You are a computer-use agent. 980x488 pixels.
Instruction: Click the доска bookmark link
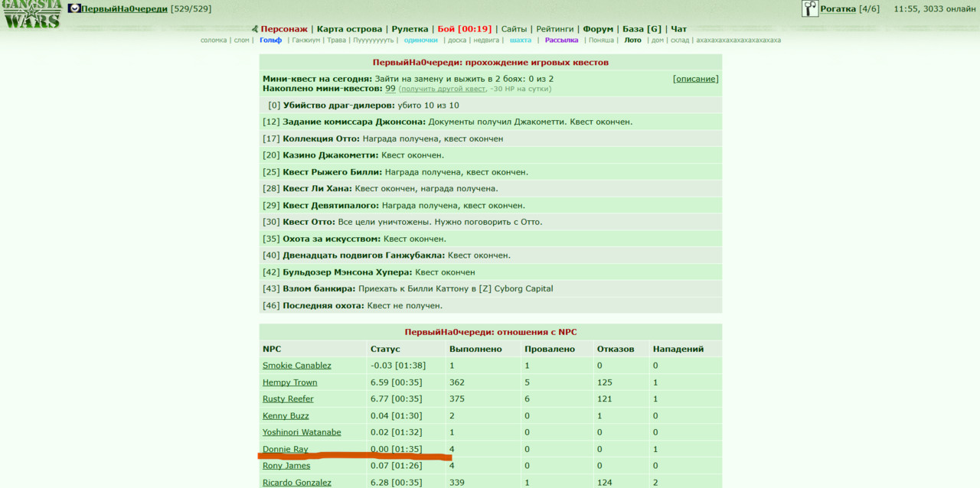[456, 40]
